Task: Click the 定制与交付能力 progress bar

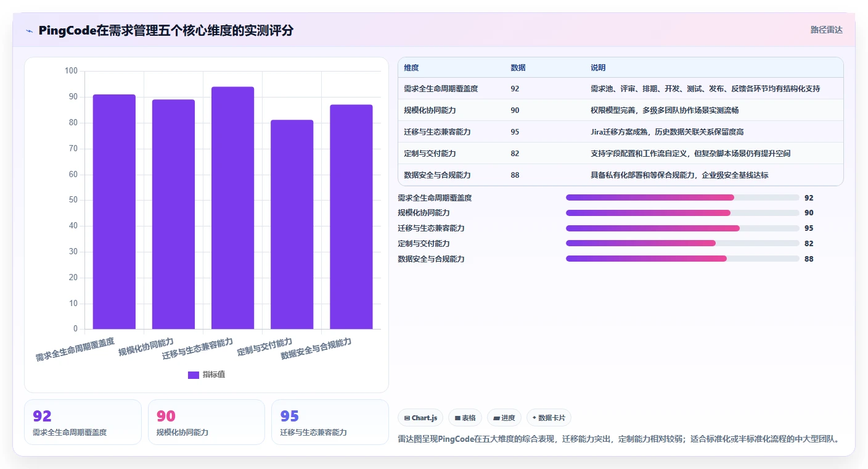Action: [x=682, y=244]
